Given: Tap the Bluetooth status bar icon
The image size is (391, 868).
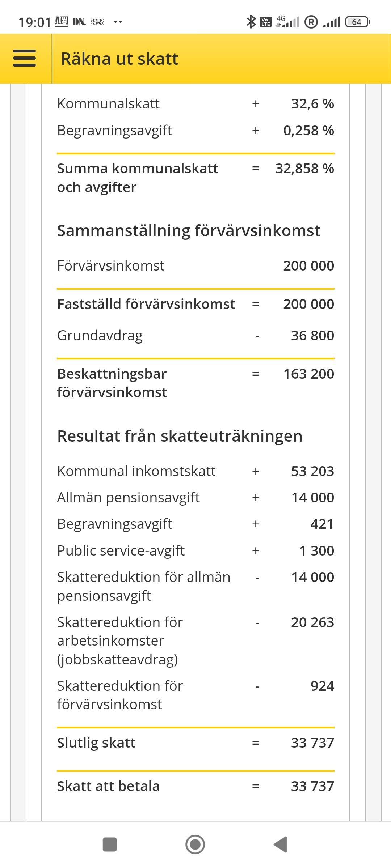Looking at the screenshot, I should pos(251,22).
